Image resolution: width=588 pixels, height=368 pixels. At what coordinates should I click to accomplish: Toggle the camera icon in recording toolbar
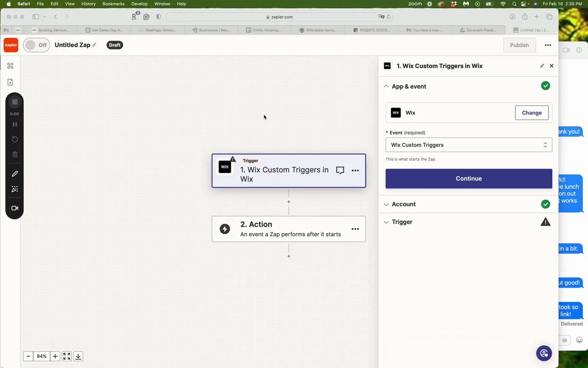click(15, 208)
